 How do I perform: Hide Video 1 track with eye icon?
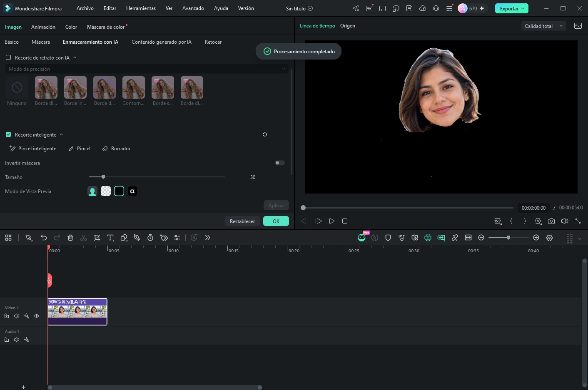[x=37, y=316]
